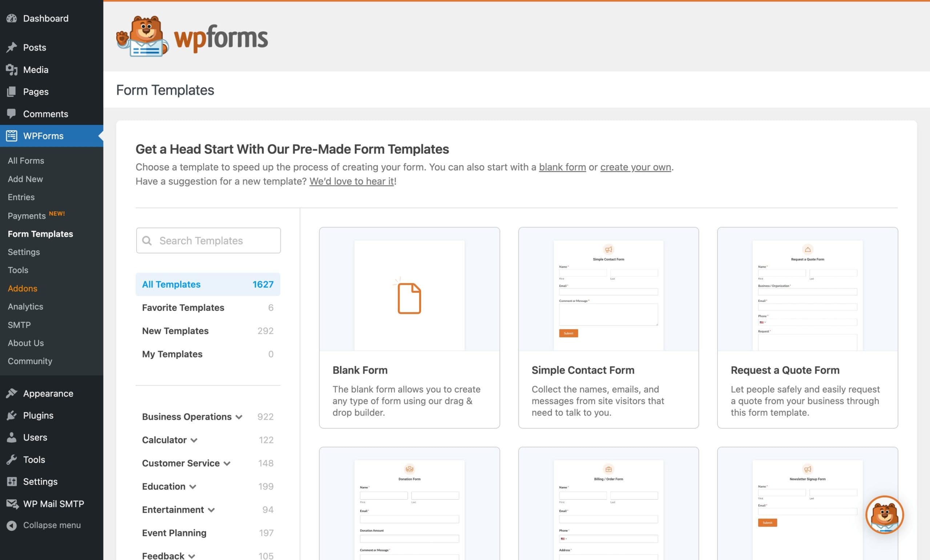
Task: Click the Posts pushpin icon
Action: tap(12, 47)
